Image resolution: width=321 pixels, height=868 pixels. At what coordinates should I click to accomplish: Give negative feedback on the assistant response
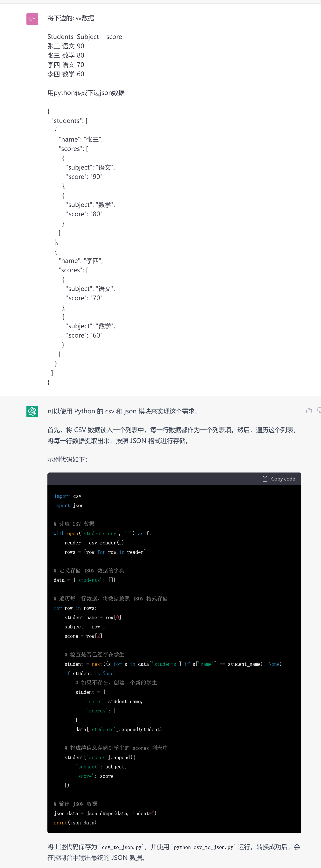click(x=319, y=410)
